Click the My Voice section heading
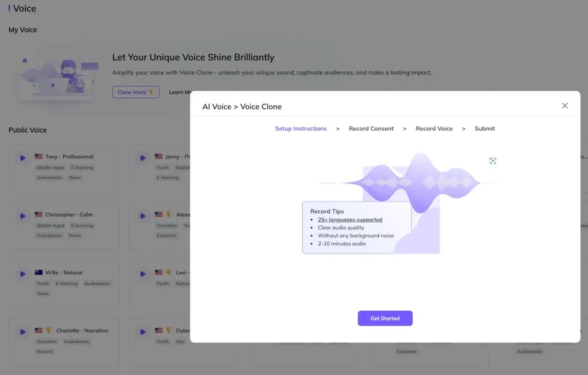Screen dimensions: 588x375 [x=22, y=29]
